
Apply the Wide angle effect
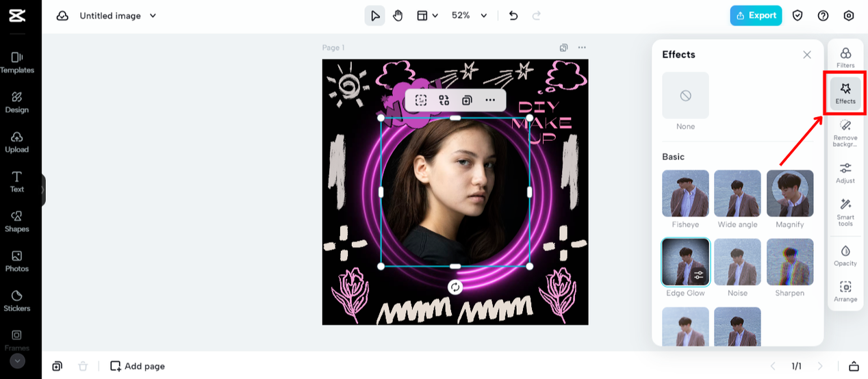[738, 194]
